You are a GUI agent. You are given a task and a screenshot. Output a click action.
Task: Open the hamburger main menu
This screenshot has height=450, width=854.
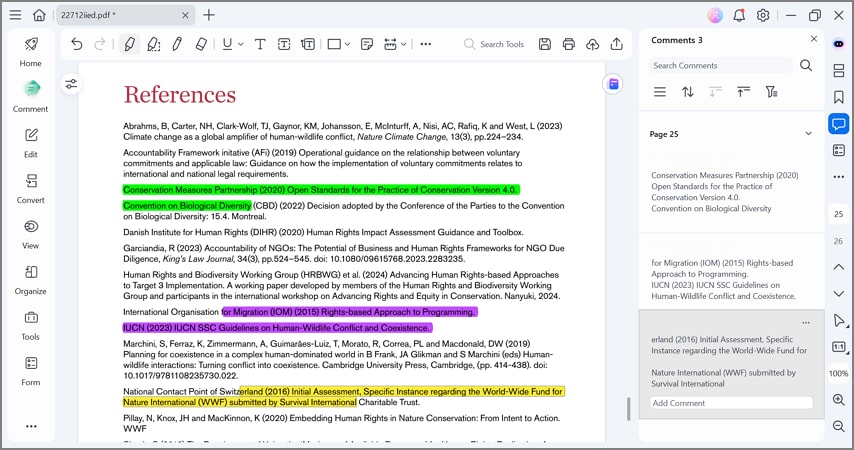click(15, 15)
